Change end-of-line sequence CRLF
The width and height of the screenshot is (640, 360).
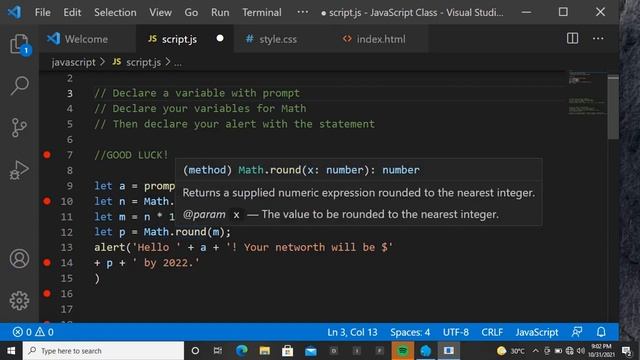pyautogui.click(x=491, y=332)
